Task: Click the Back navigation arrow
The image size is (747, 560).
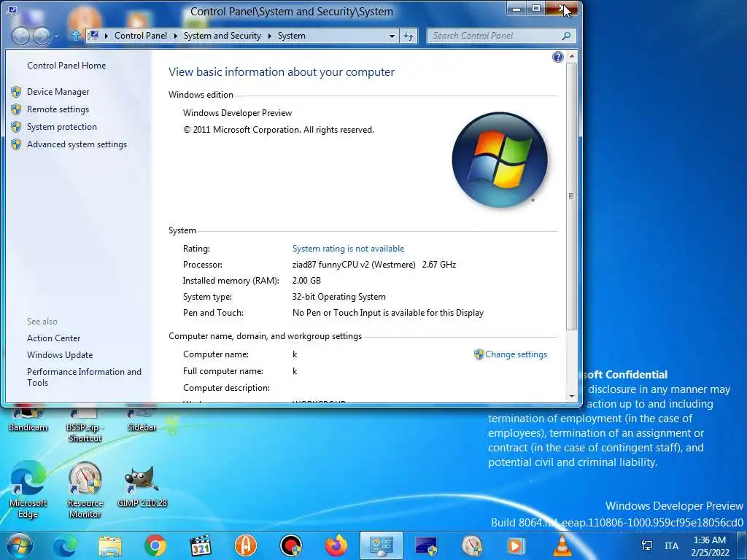Action: (x=20, y=36)
